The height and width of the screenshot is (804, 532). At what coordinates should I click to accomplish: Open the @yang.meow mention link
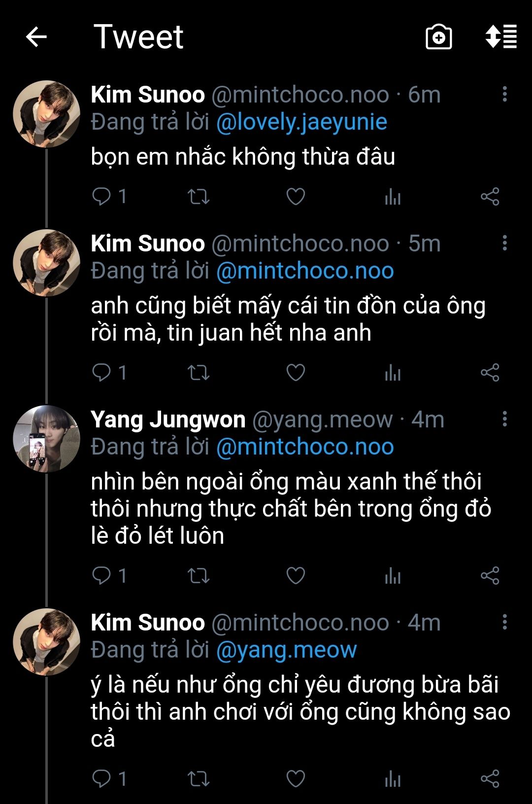(x=286, y=650)
